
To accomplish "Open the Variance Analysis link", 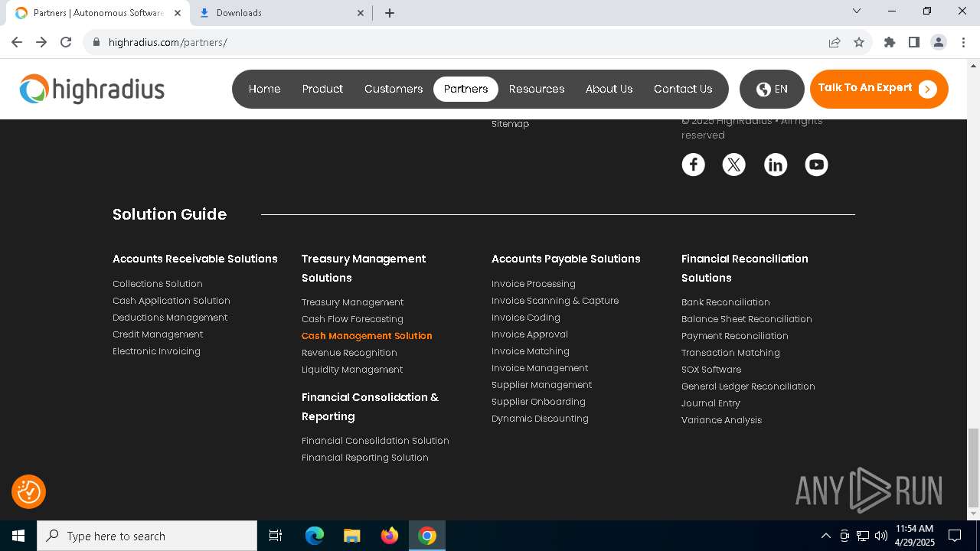I will click(721, 420).
